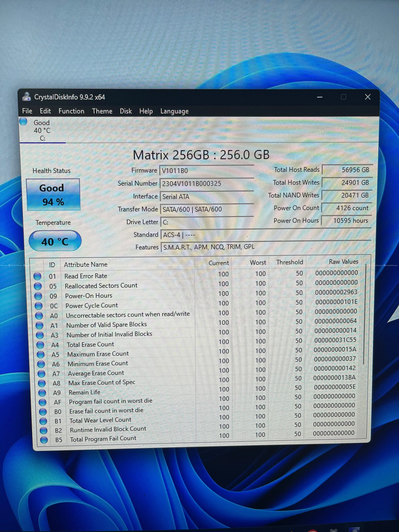Click the Transfer Mode field SATA/600
The height and width of the screenshot is (532, 399).
pos(207,209)
